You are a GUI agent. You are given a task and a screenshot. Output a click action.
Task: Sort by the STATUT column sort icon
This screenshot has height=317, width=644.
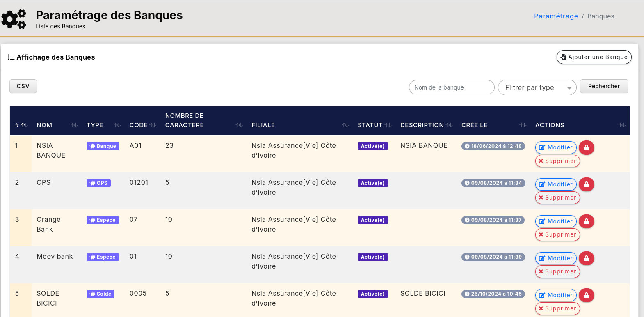coord(388,125)
